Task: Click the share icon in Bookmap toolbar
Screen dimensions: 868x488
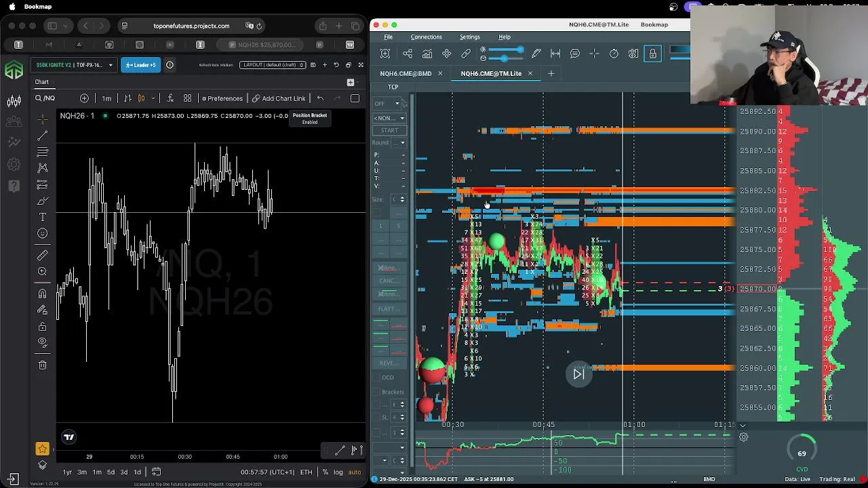Action: click(x=408, y=54)
